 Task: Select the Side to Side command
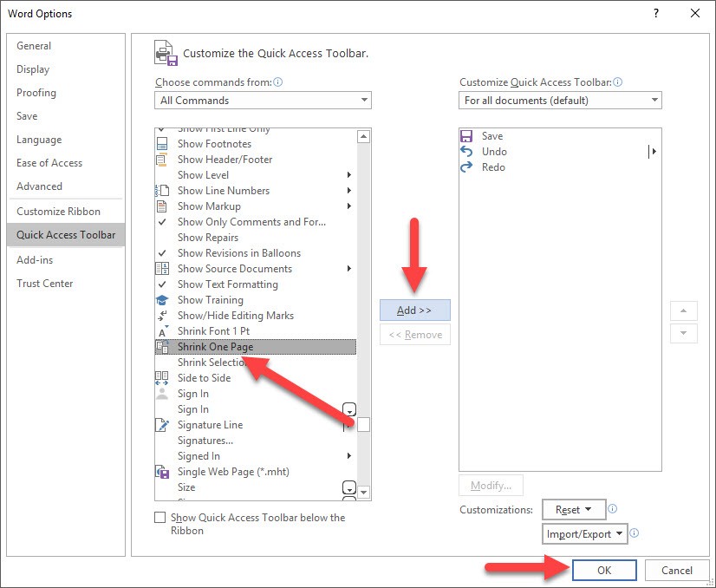tap(202, 377)
